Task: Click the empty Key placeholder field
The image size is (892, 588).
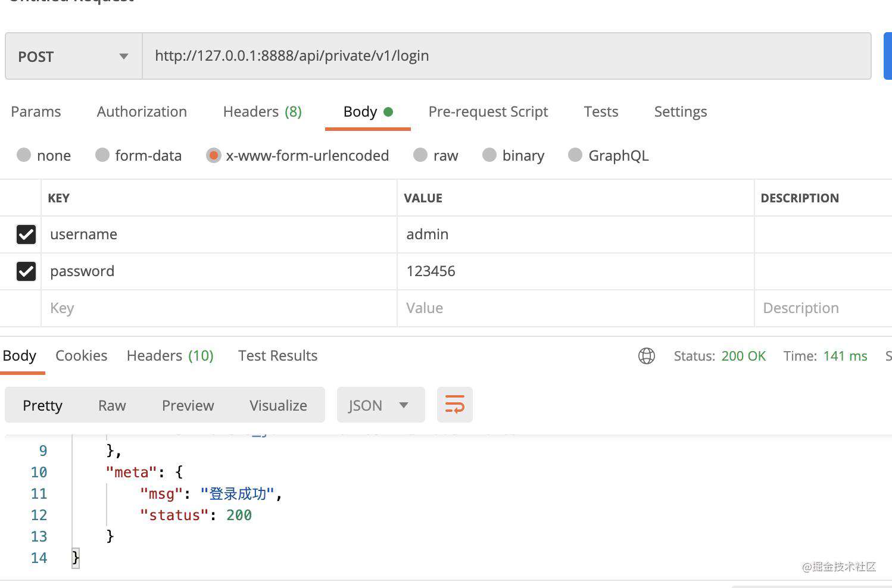Action: (219, 308)
